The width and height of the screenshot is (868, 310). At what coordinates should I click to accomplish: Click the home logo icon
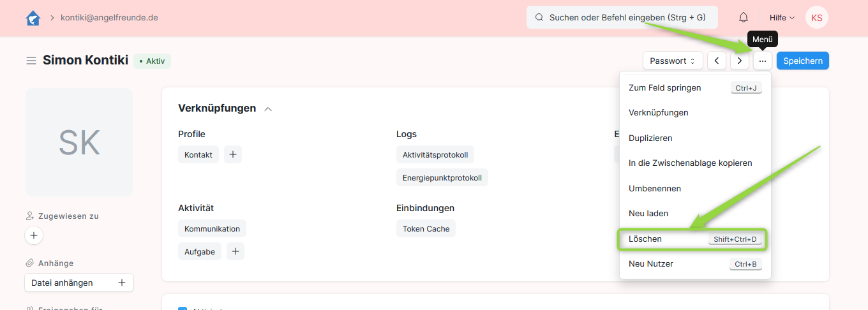(x=33, y=18)
